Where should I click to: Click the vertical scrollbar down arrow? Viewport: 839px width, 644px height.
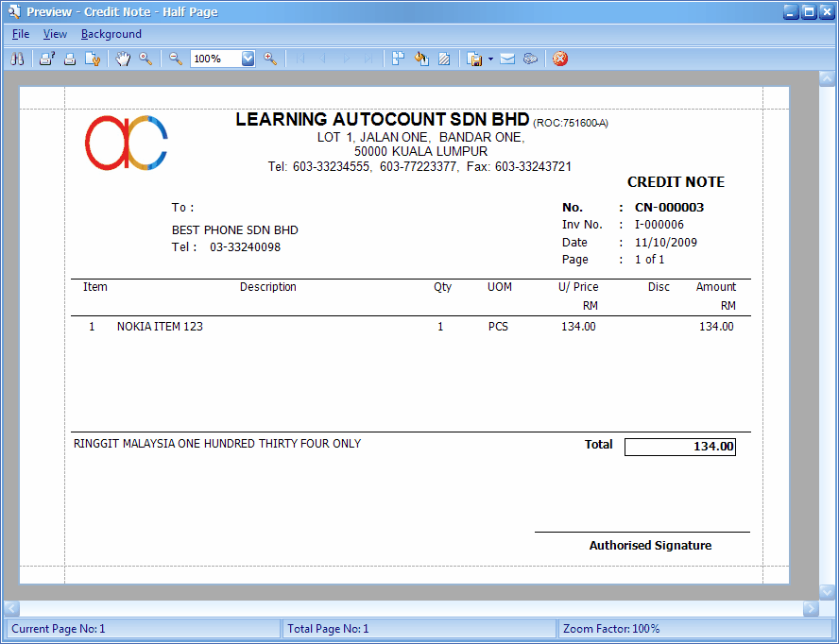(827, 591)
